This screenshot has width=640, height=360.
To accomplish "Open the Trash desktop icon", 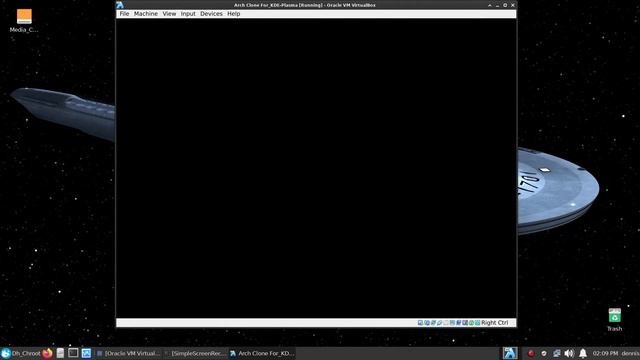I will tap(614, 320).
